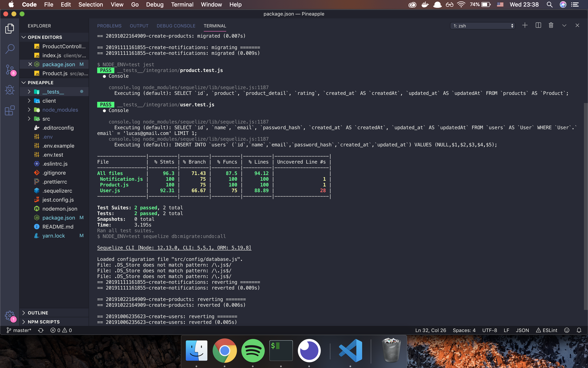Click the master* branch status item
The image size is (588, 368).
tap(19, 330)
